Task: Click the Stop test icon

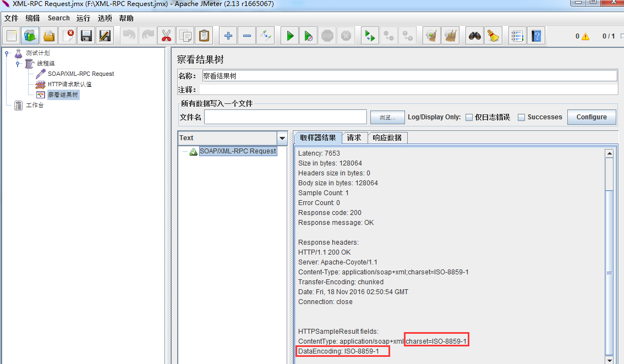Action: tap(327, 36)
